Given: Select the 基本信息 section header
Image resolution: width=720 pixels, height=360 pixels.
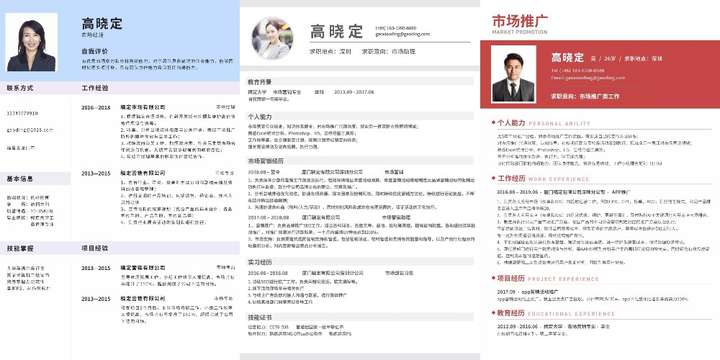Looking at the screenshot, I should click(20, 179).
